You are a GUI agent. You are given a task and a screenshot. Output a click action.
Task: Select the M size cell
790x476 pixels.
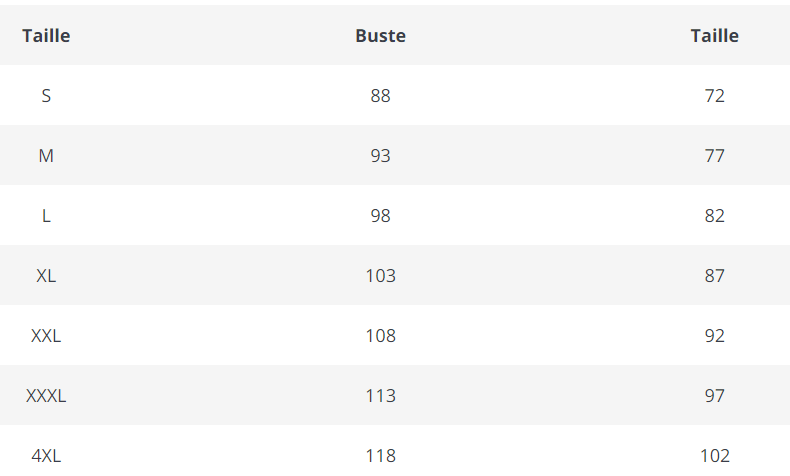tap(46, 156)
